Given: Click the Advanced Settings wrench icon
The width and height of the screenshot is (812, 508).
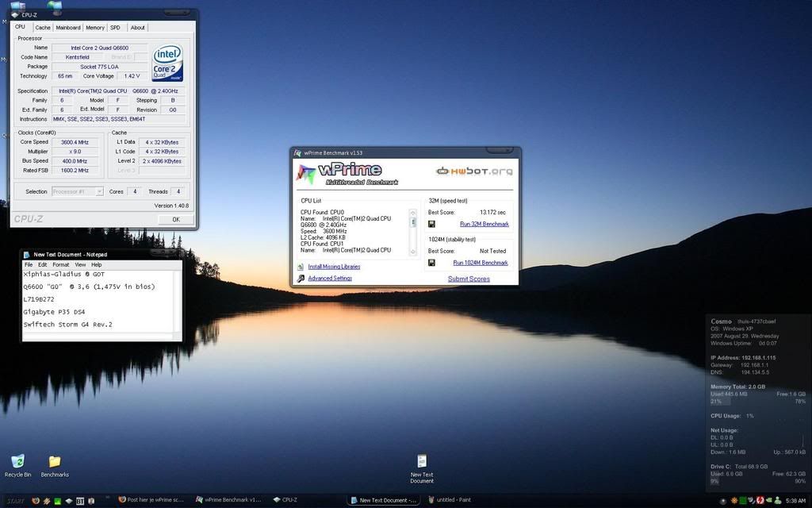Looking at the screenshot, I should pos(301,279).
